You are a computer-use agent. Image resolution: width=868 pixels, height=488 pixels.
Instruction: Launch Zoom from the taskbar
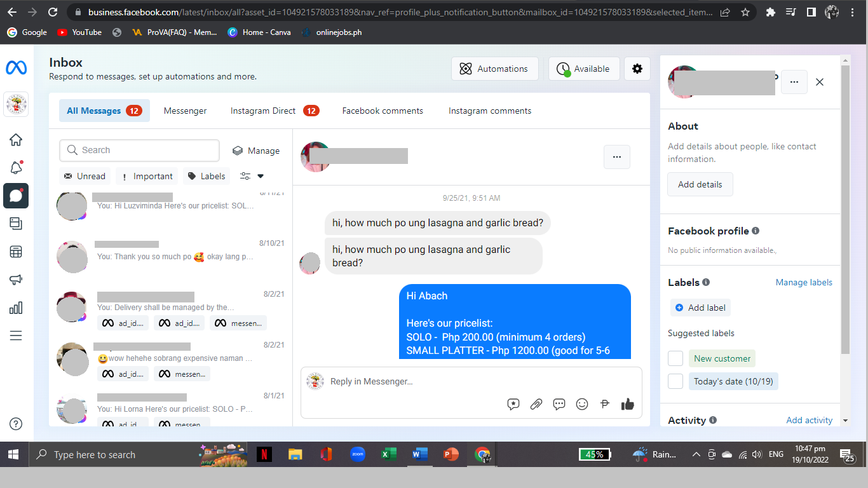tap(358, 454)
